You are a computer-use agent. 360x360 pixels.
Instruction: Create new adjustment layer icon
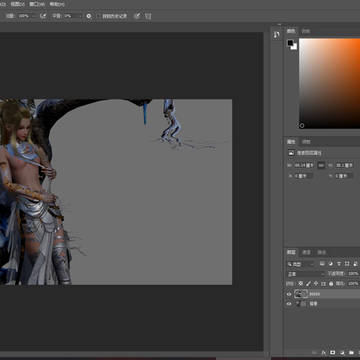pyautogui.click(x=342, y=352)
